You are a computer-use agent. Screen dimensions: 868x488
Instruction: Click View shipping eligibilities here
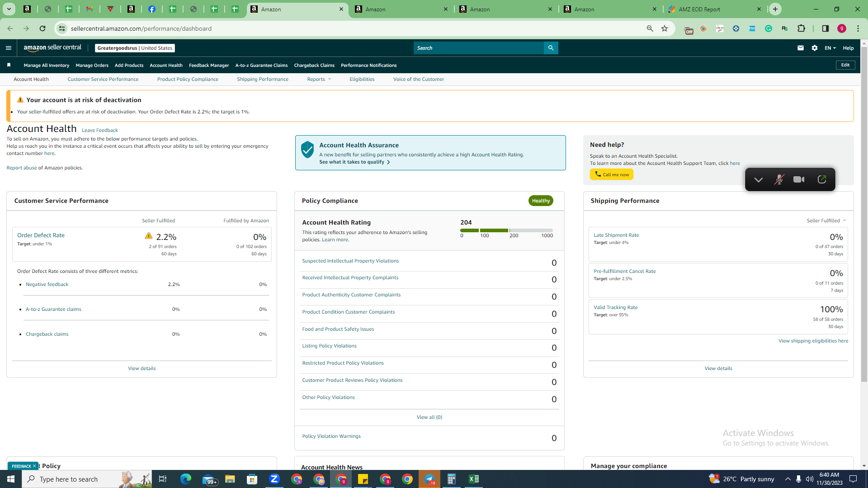pyautogui.click(x=813, y=341)
